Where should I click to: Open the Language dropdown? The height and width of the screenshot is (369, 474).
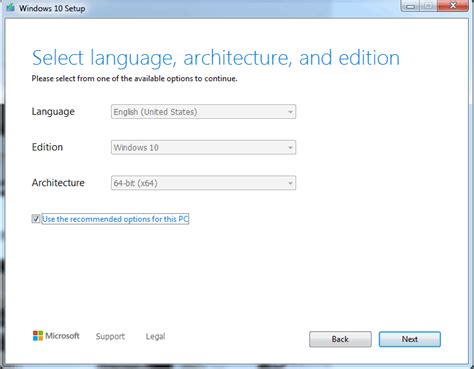click(203, 112)
